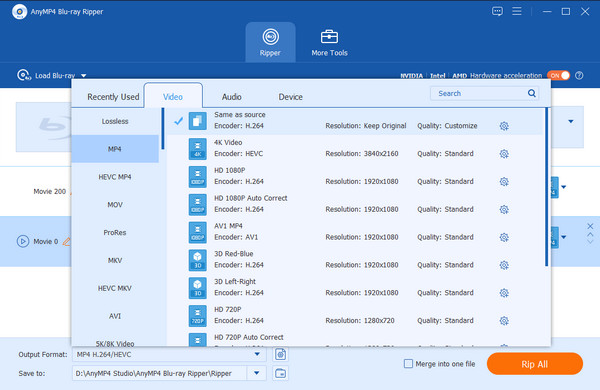This screenshot has width=600, height=390.
Task: Switch to the Device format tab
Action: point(290,97)
